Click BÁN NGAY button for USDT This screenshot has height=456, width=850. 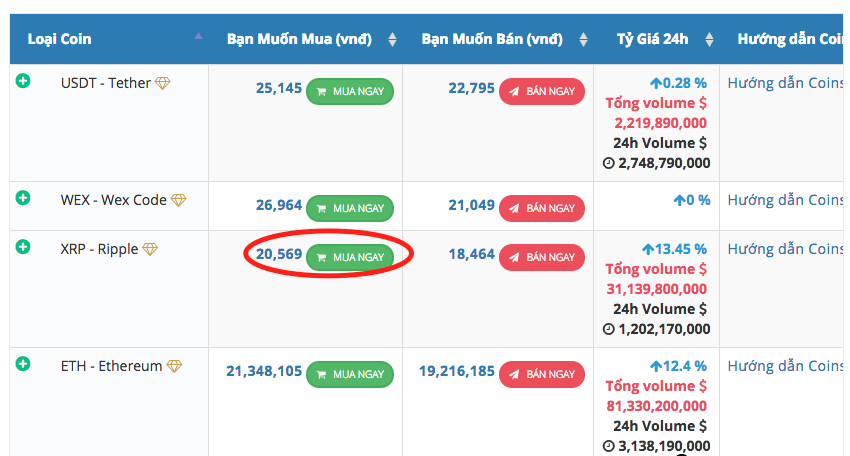[x=542, y=91]
